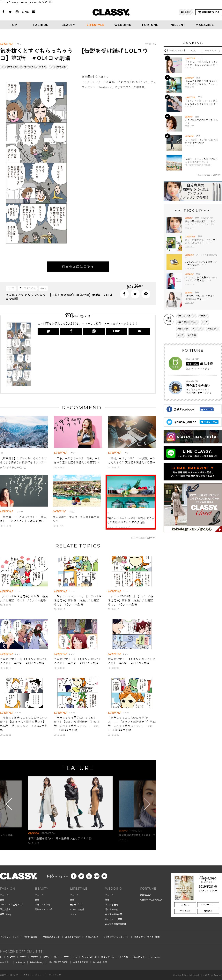Viewport: 222px width, 980px height.
Task: Open the Instagram icon in top header
Action: [17, 12]
